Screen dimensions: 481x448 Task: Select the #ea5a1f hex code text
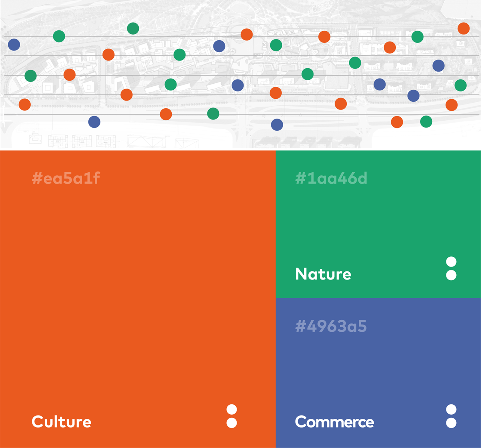66,178
